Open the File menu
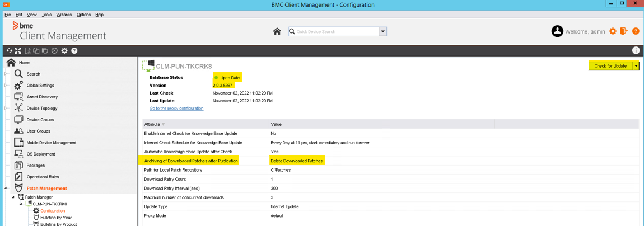Viewport: 644px width, 226px height. (x=7, y=15)
